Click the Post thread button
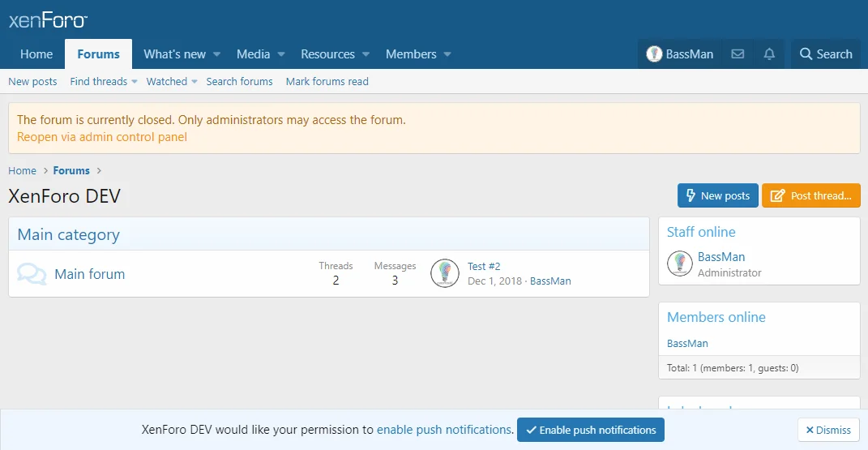The image size is (868, 450). click(810, 195)
